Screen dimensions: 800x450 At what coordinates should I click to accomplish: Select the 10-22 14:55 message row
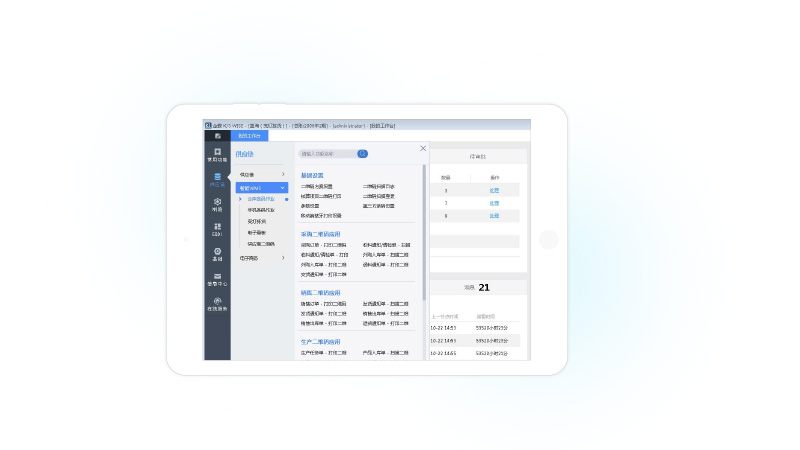point(474,353)
